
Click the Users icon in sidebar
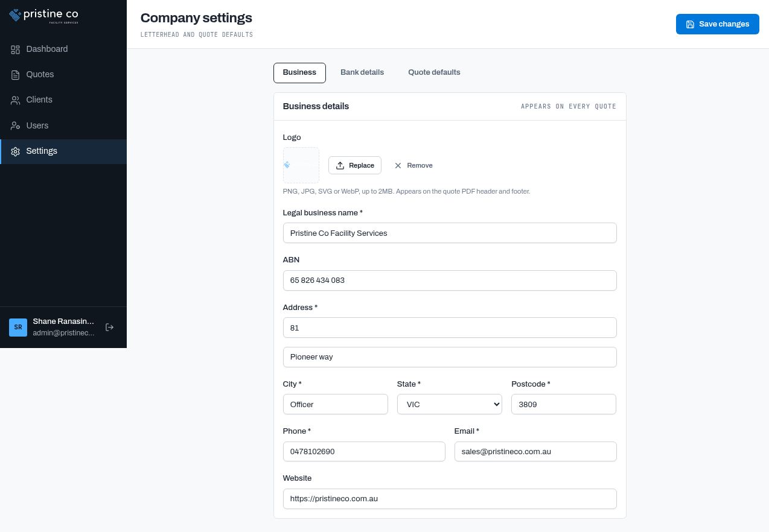point(16,125)
